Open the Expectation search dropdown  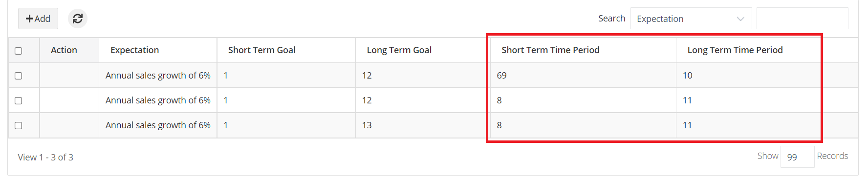tap(691, 19)
